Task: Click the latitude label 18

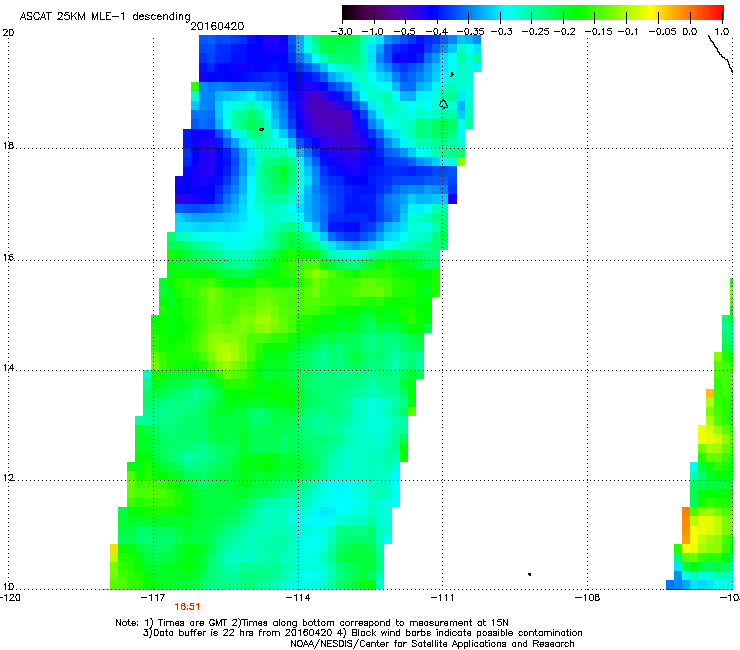Action: coord(8,145)
